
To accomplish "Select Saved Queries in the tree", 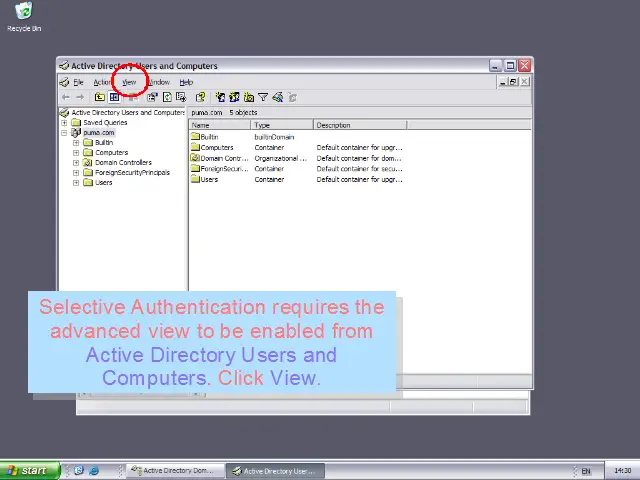I will [x=105, y=122].
